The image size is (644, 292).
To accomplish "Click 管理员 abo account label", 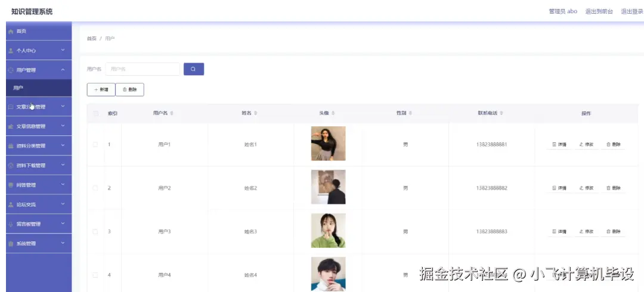I will 563,11.
